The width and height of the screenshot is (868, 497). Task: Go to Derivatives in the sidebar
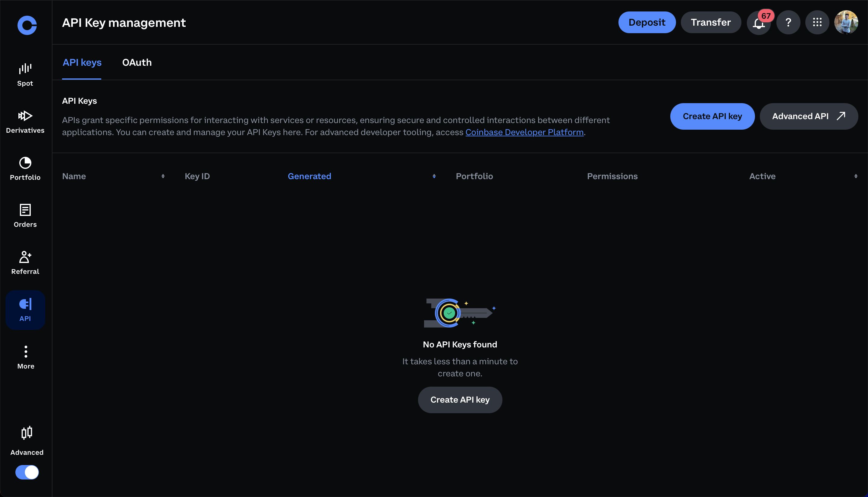25,122
